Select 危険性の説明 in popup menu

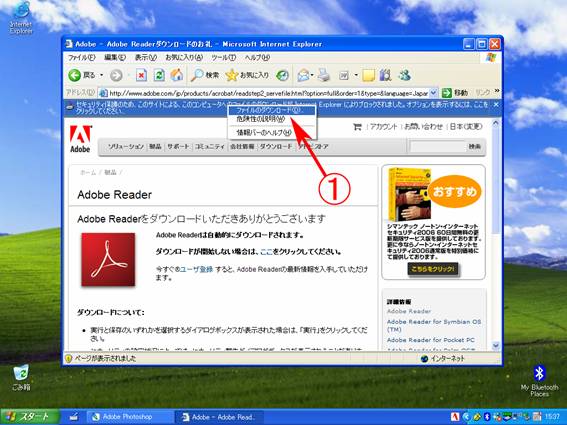coord(272,119)
